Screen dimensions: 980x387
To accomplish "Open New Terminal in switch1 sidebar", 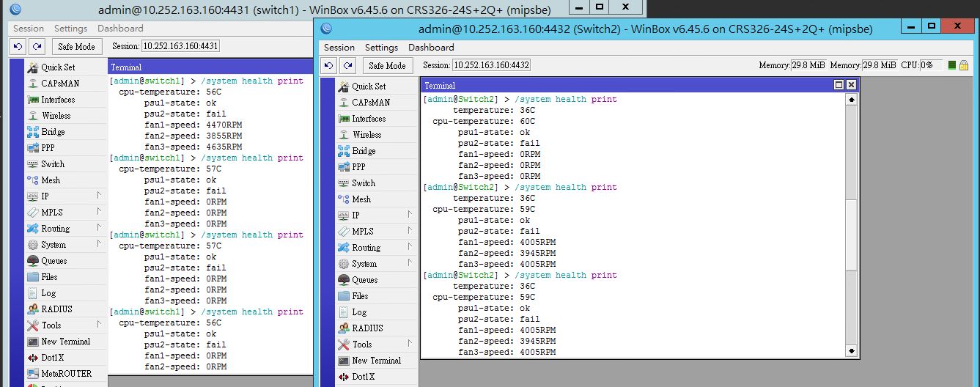I will [x=65, y=342].
